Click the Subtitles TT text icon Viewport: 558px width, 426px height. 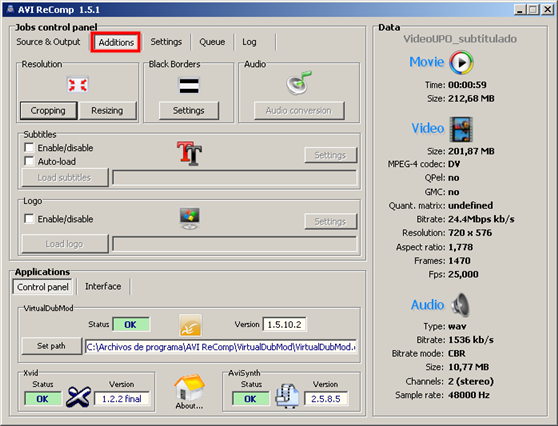pyautogui.click(x=189, y=153)
